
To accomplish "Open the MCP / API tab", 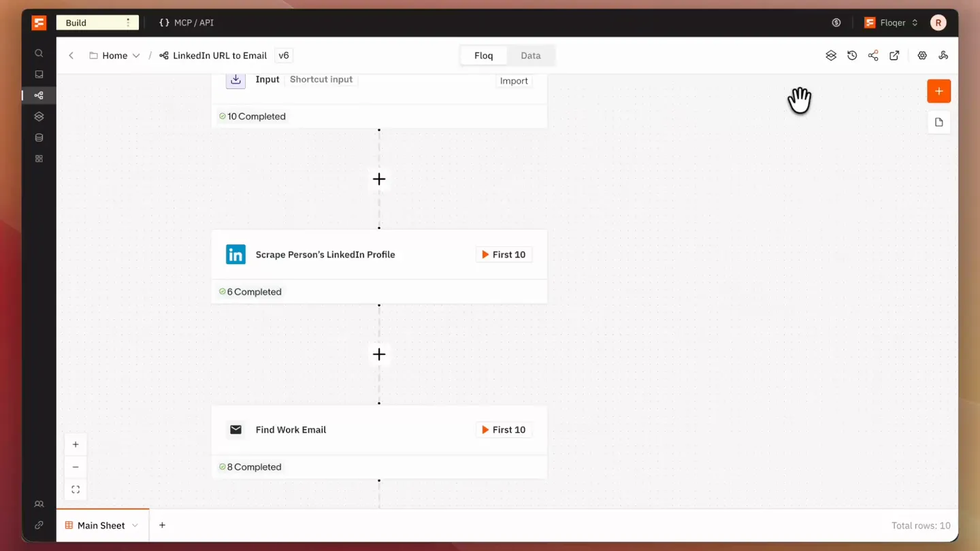I will 186,22.
